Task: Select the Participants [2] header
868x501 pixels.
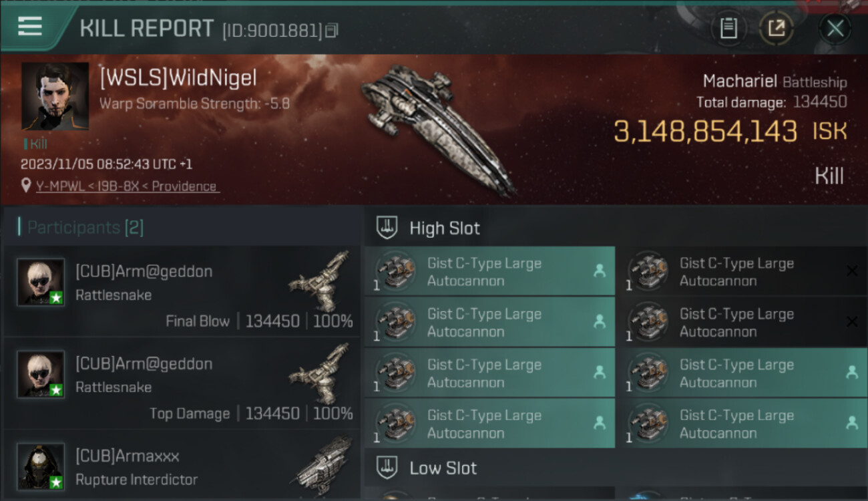Action: (x=81, y=227)
